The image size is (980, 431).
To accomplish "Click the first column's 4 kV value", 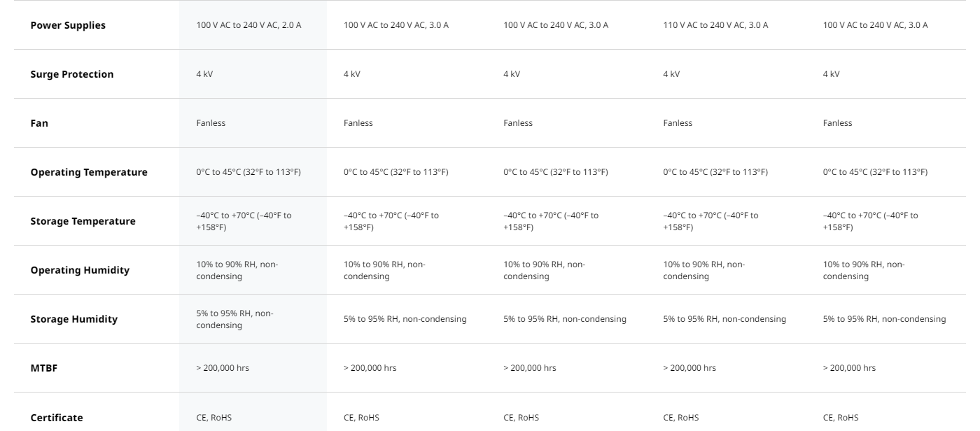I will [x=204, y=74].
